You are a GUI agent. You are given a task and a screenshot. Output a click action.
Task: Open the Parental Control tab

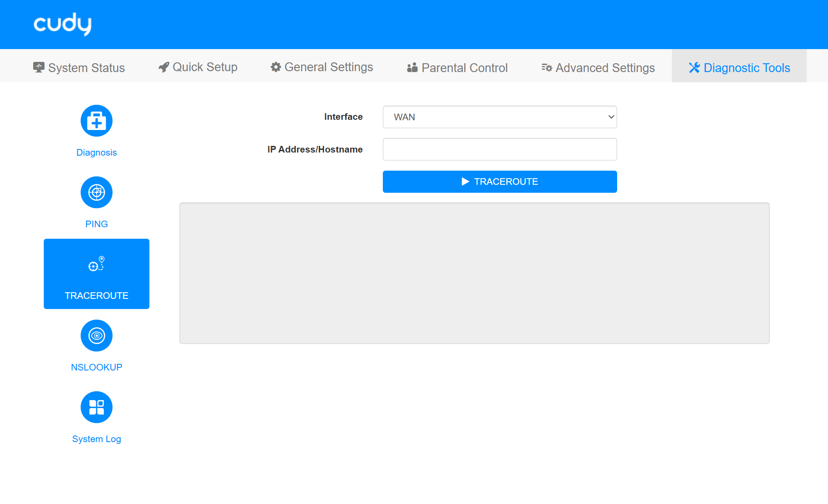tap(457, 68)
